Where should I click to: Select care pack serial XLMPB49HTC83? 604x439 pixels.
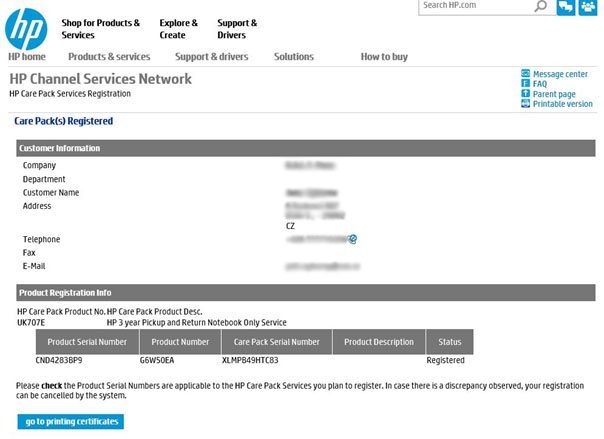click(x=250, y=360)
